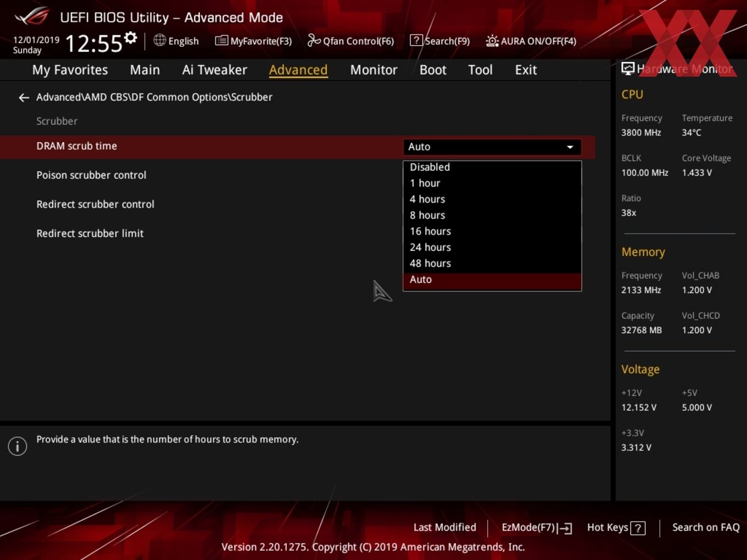Select 1 hour option
Viewport: 747px width, 560px height.
pos(492,183)
